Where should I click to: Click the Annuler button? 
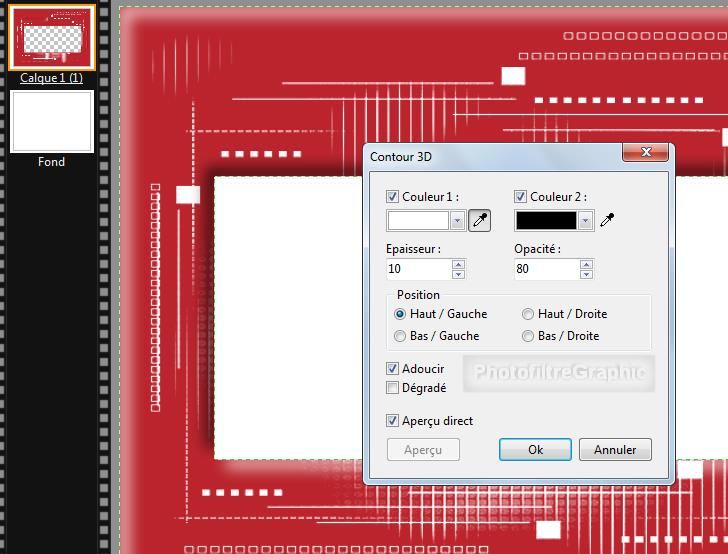(x=615, y=450)
